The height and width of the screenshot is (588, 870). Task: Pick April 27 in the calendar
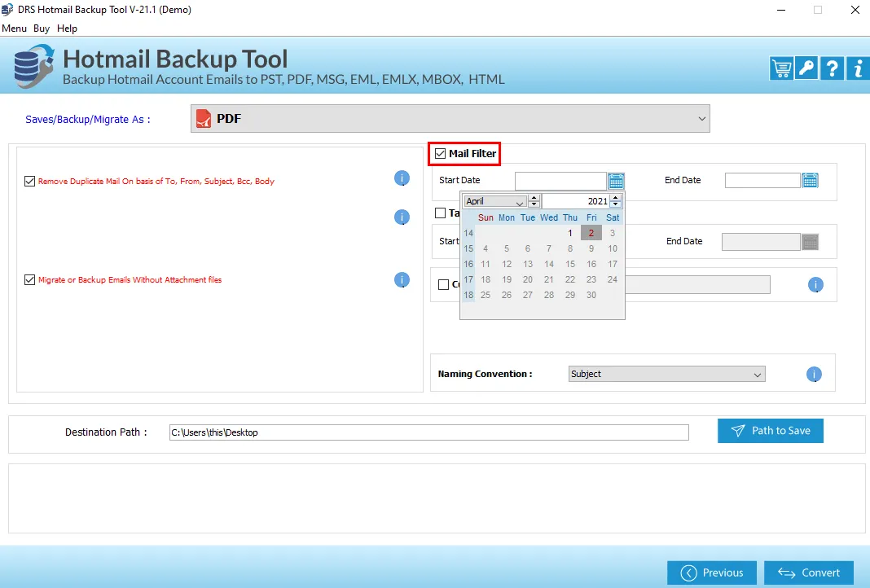point(528,295)
